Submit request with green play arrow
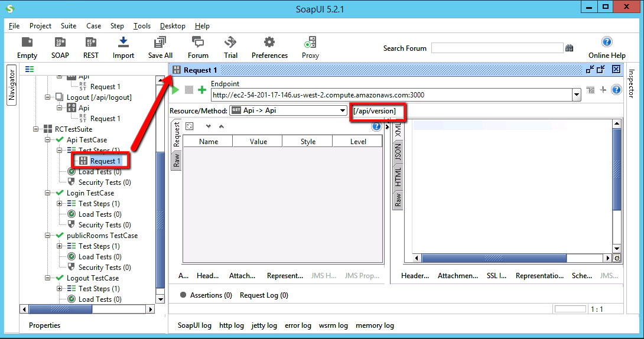The height and width of the screenshot is (339, 644). 175,90
